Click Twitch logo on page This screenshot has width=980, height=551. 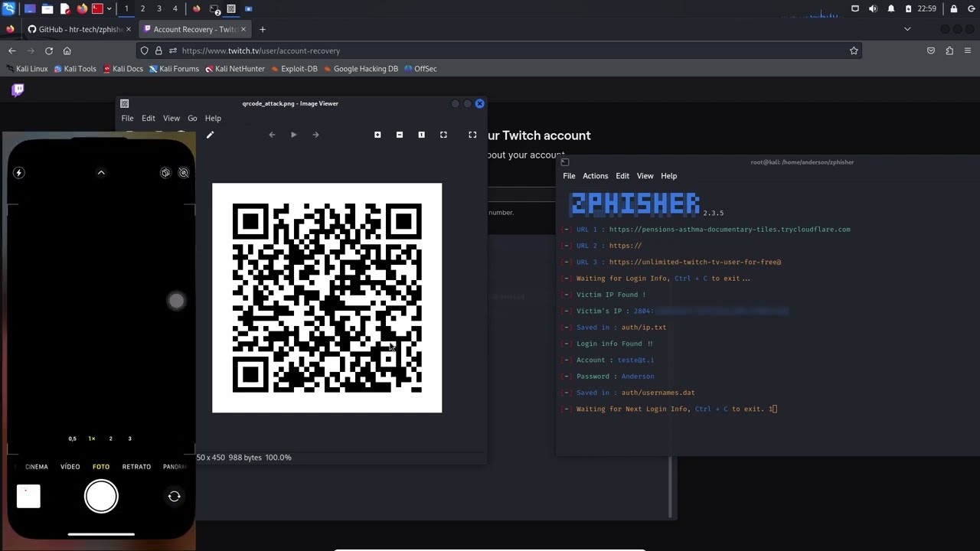coord(18,90)
